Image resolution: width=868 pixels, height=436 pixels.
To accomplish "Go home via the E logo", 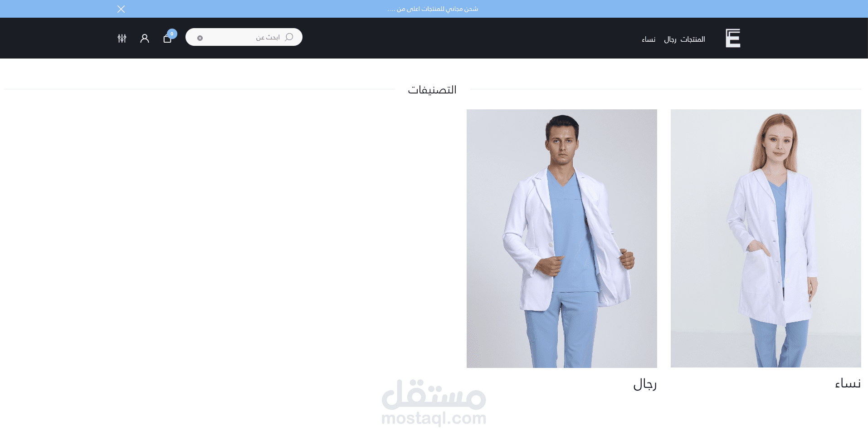I will tap(733, 38).
